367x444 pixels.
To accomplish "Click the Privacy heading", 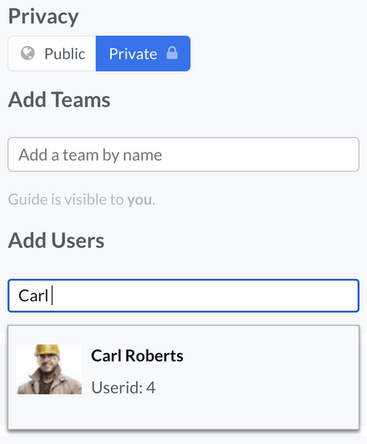I will coord(43,17).
